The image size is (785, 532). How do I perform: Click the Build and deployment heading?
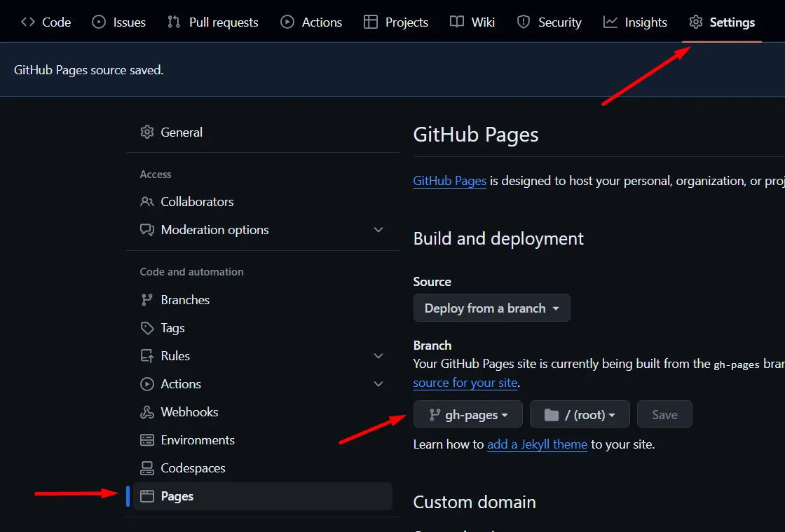click(x=498, y=239)
